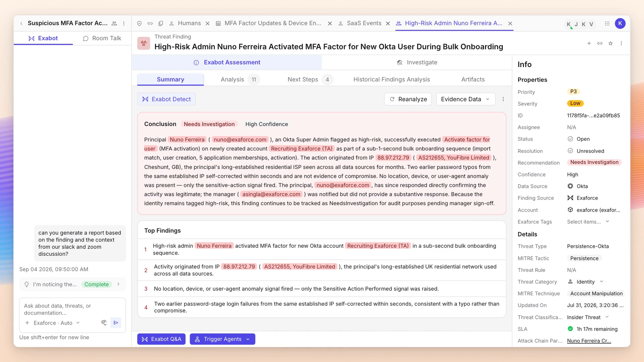Switch to the Investigate section
This screenshot has width=644, height=362.
(417, 62)
